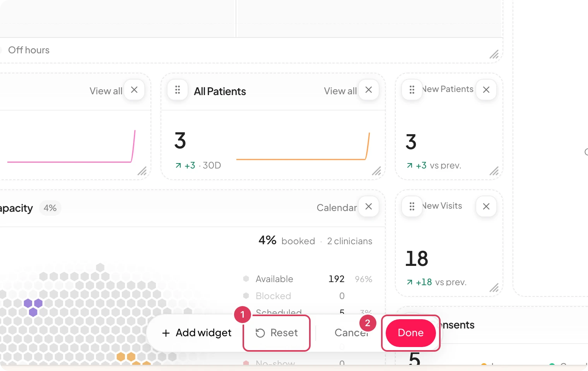588x371 pixels.
Task: Open View all in All Patients
Action: pos(340,91)
